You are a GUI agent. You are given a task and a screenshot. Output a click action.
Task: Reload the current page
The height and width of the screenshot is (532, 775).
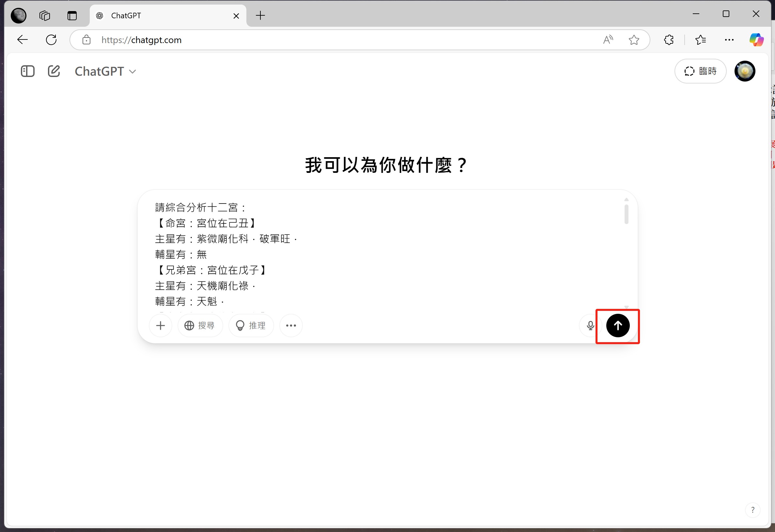pyautogui.click(x=51, y=40)
